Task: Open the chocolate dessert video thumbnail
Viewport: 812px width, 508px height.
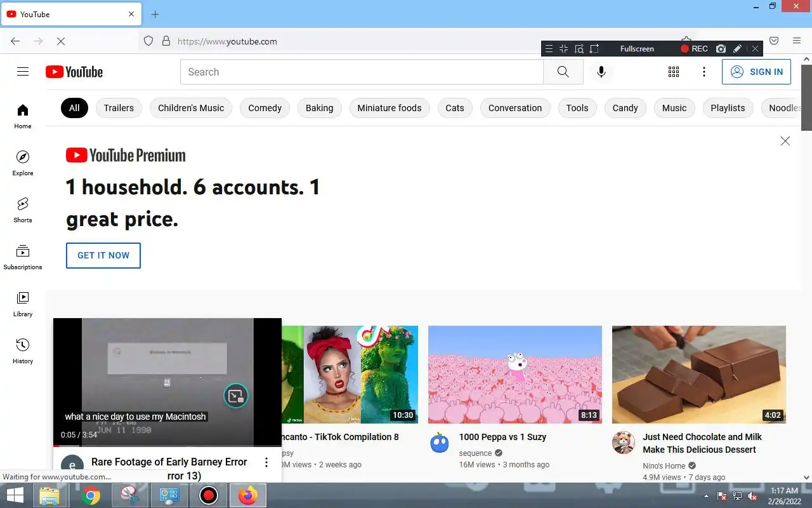Action: pyautogui.click(x=699, y=375)
